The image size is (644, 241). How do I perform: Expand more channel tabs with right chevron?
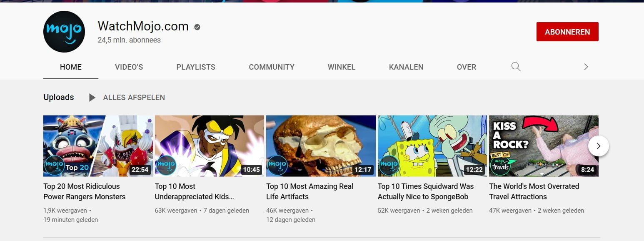[x=586, y=67]
